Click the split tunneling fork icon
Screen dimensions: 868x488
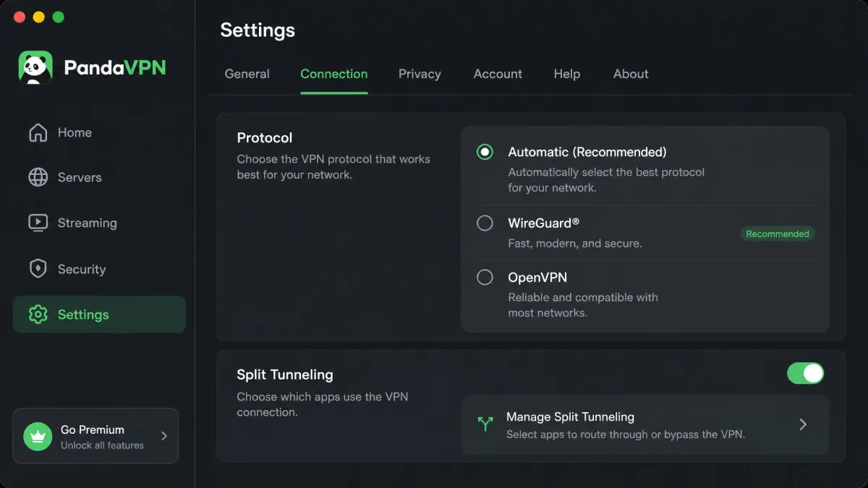485,424
